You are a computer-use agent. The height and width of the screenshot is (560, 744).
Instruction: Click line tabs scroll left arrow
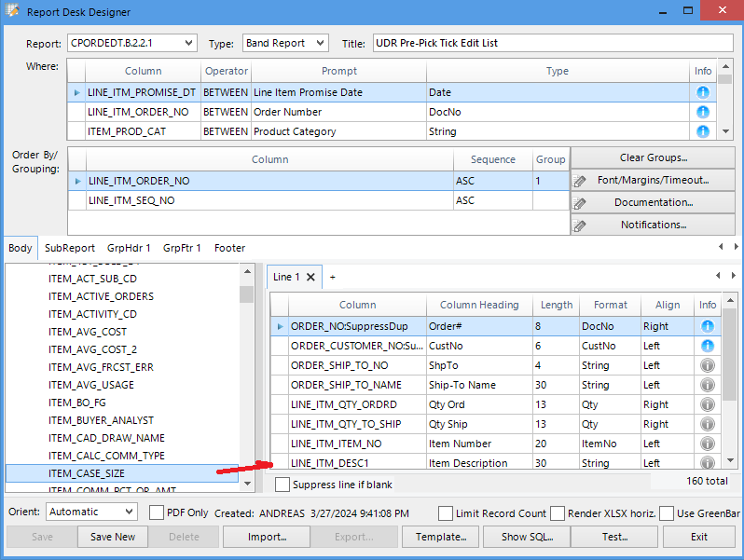(x=718, y=276)
